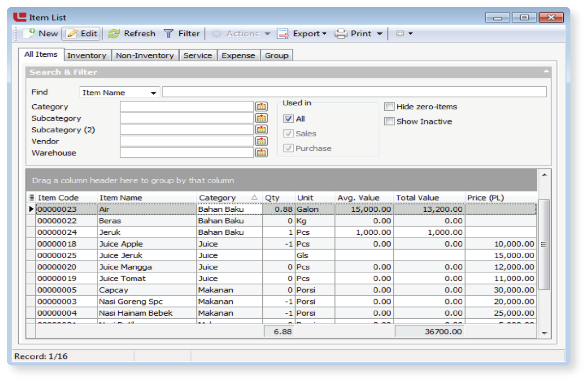Image resolution: width=588 pixels, height=383 pixels.
Task: Click the 13,200.00 total value cell
Action: (429, 209)
